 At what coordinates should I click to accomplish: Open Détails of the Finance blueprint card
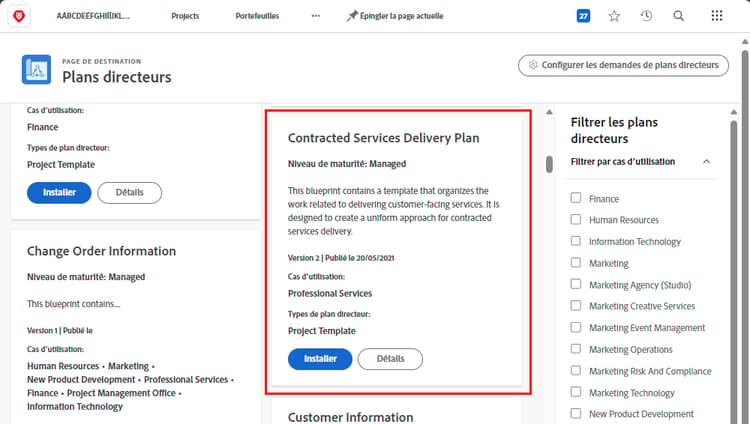130,192
